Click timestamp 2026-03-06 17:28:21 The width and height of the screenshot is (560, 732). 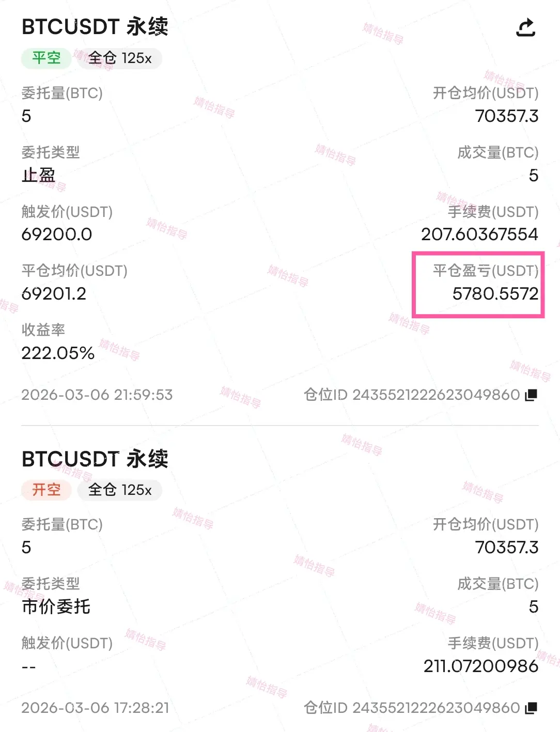point(96,708)
